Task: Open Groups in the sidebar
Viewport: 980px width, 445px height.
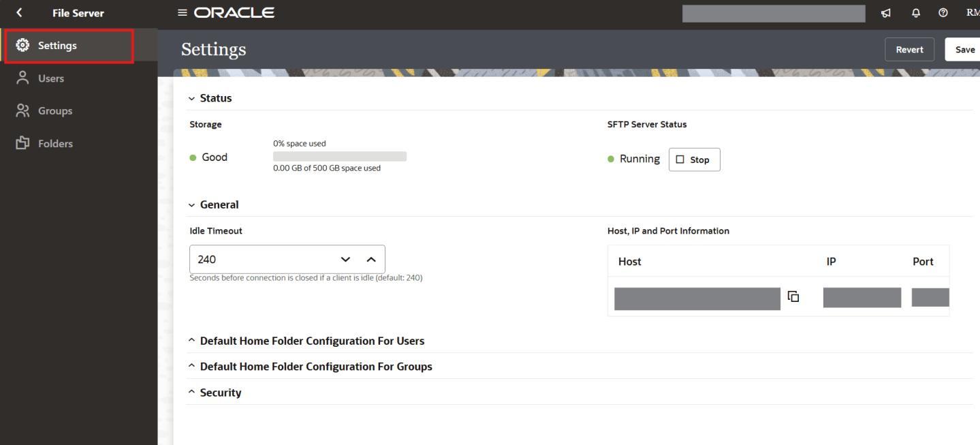Action: point(54,111)
